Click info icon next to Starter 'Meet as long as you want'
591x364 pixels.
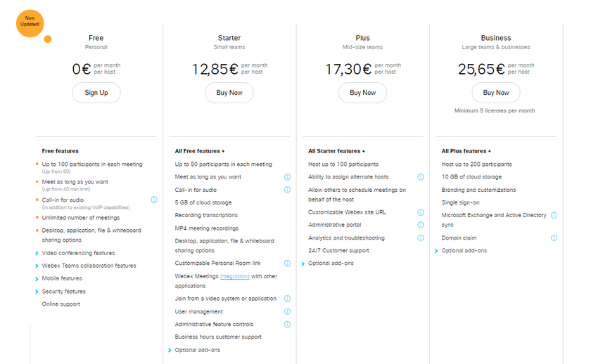point(287,177)
